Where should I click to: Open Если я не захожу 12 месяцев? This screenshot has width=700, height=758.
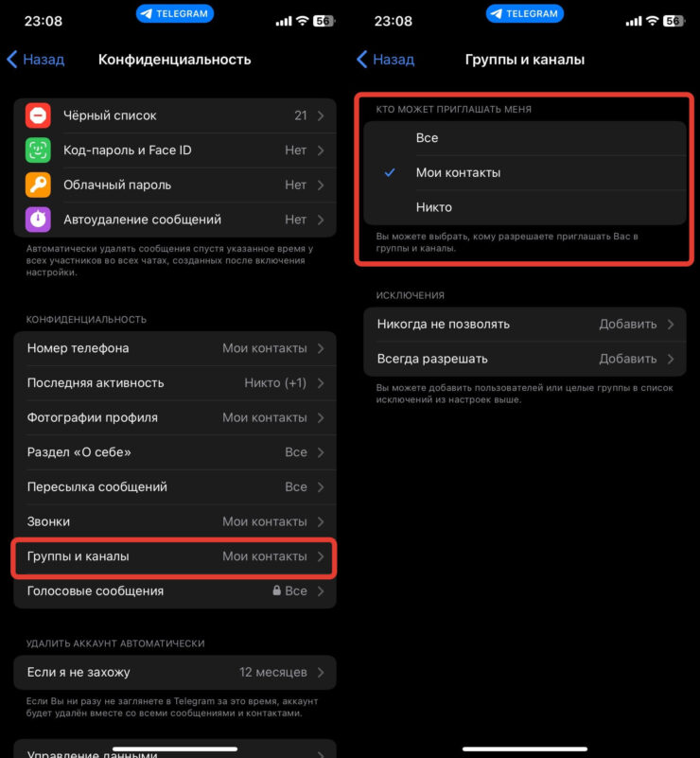point(175,673)
